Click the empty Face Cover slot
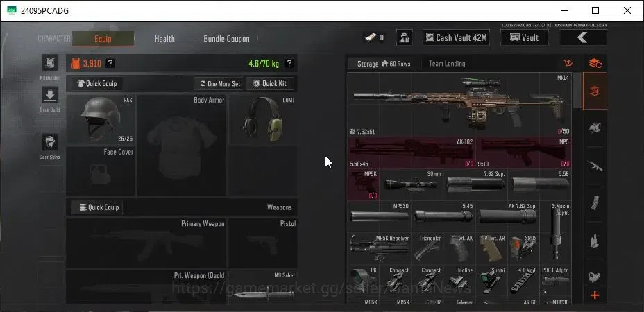644x312 pixels. 100,171
